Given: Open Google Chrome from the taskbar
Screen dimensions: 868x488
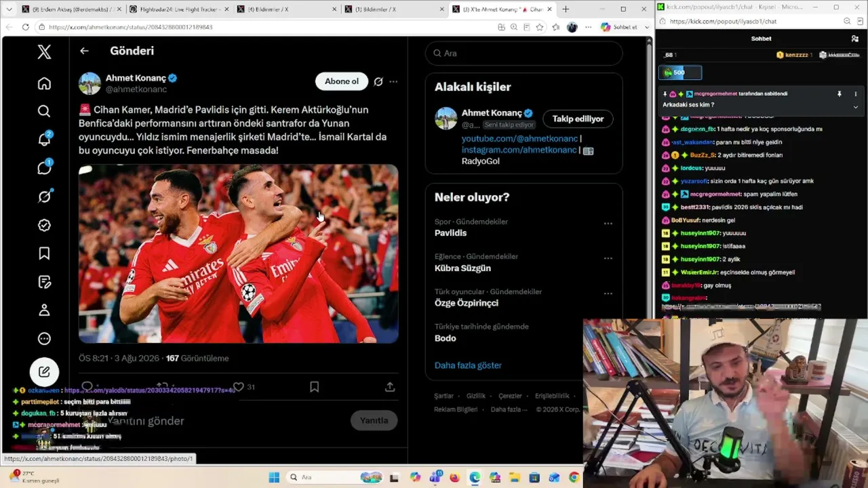Looking at the screenshot, I should click(574, 477).
